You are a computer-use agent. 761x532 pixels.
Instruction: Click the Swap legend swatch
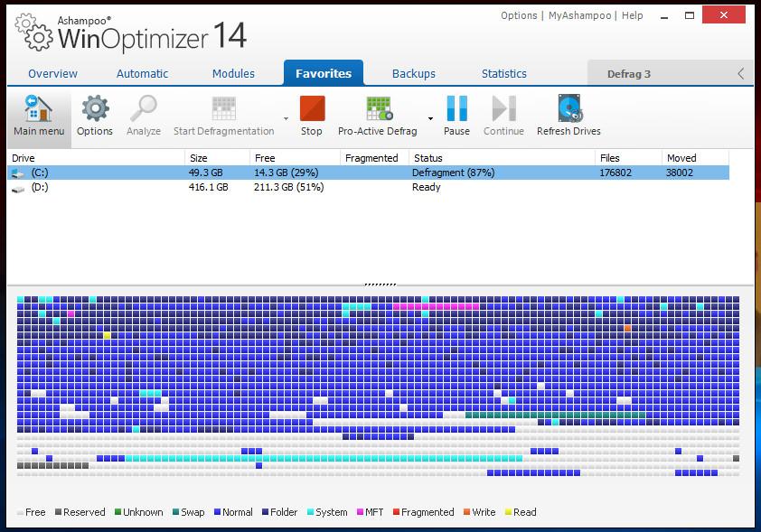pyautogui.click(x=175, y=512)
